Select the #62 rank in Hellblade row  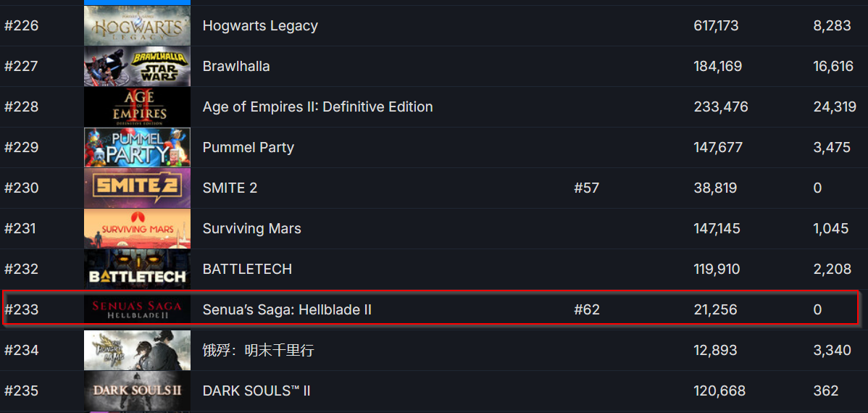tap(587, 309)
